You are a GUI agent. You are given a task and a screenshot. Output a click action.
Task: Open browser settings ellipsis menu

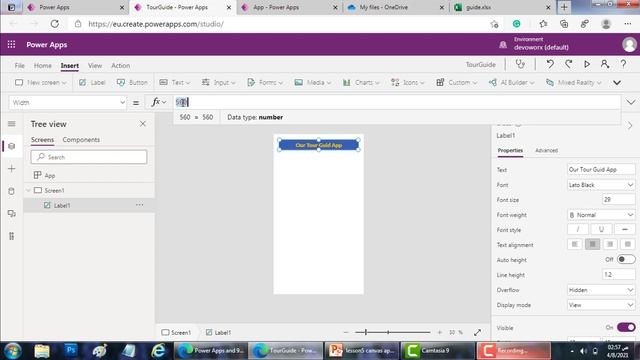click(x=627, y=24)
